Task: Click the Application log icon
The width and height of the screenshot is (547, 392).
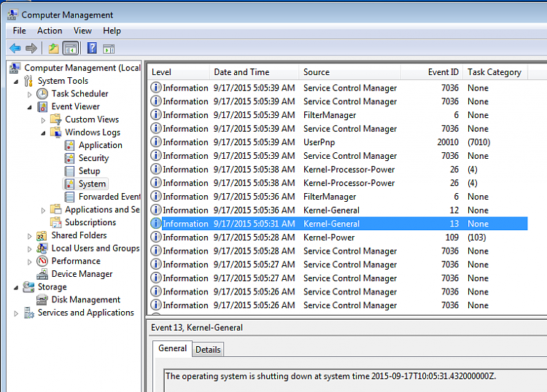Action: [69, 145]
